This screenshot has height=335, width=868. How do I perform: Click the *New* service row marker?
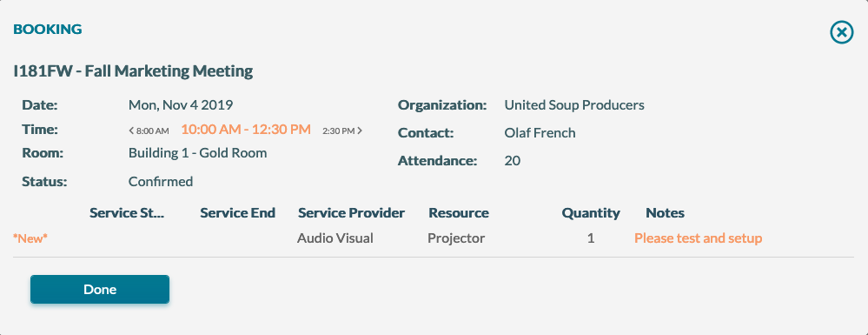(x=30, y=238)
